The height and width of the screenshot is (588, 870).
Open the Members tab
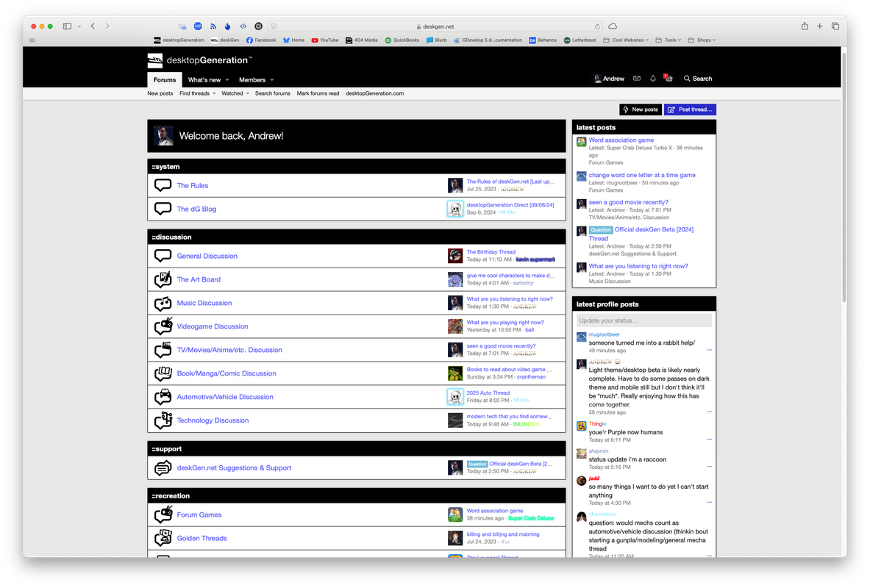coord(252,80)
